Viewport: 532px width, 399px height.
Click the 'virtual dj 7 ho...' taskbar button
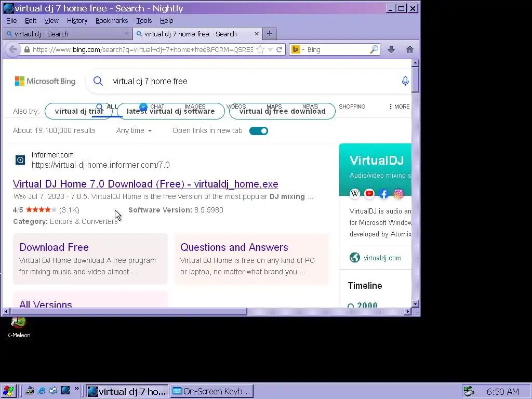coord(127,391)
